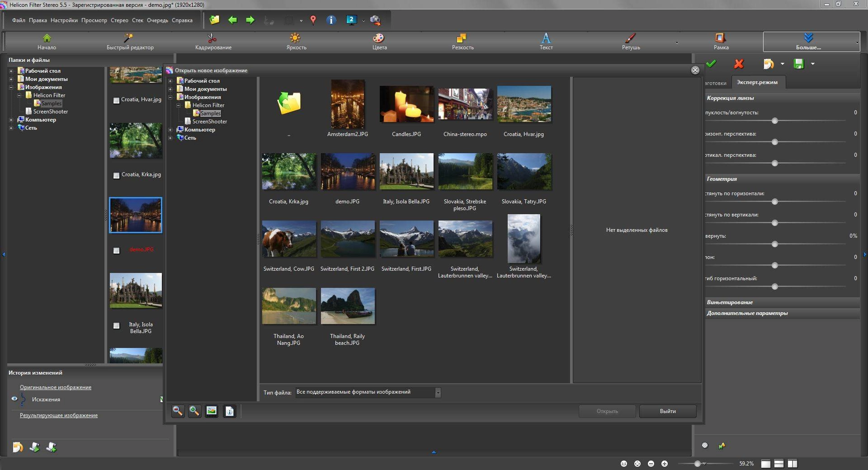The height and width of the screenshot is (470, 868).
Task: Open dropdown arrow next to monitor icon
Action: click(x=363, y=21)
